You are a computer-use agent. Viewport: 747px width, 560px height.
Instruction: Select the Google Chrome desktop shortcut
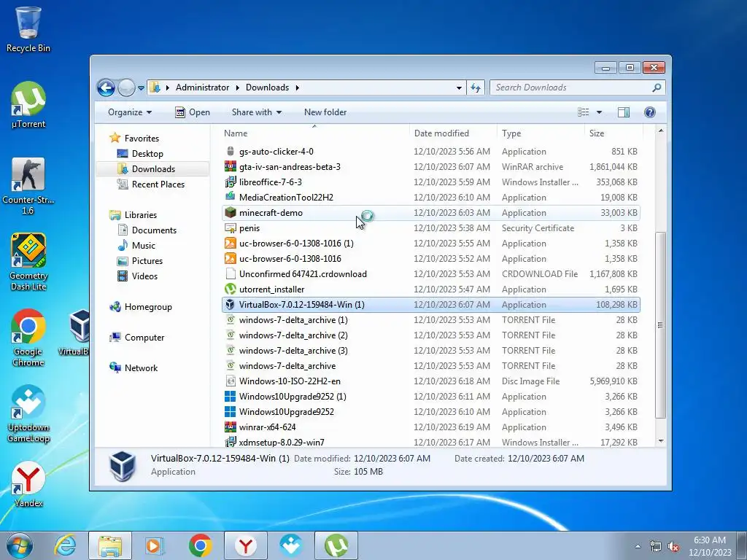(28, 338)
